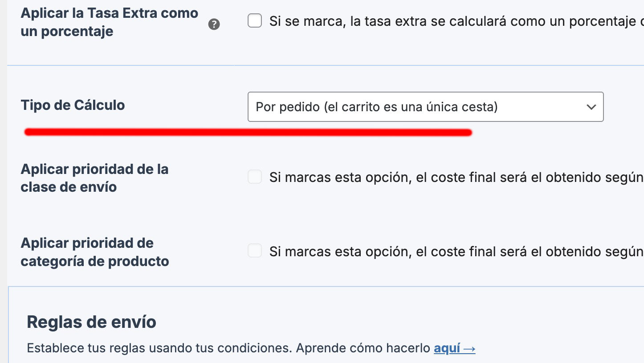Open the Tipo de Cálculo dropdown
Screen dimensions: 644x363
(x=425, y=107)
